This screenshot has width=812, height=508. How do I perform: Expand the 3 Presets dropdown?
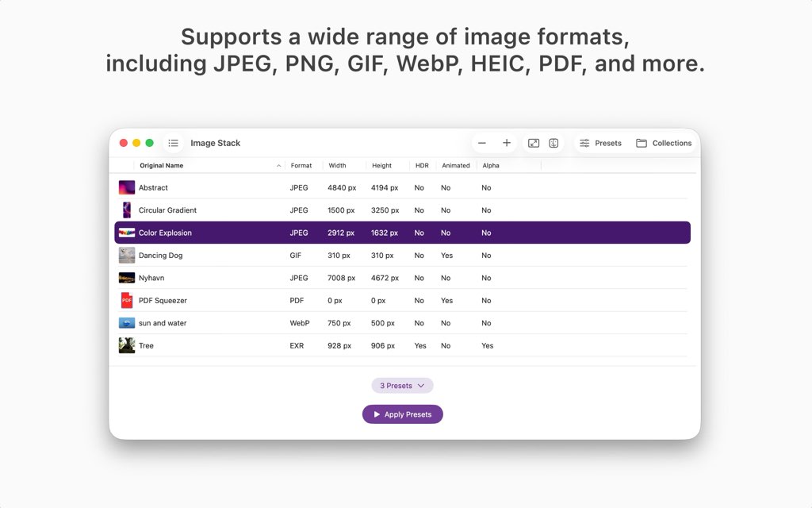point(402,385)
